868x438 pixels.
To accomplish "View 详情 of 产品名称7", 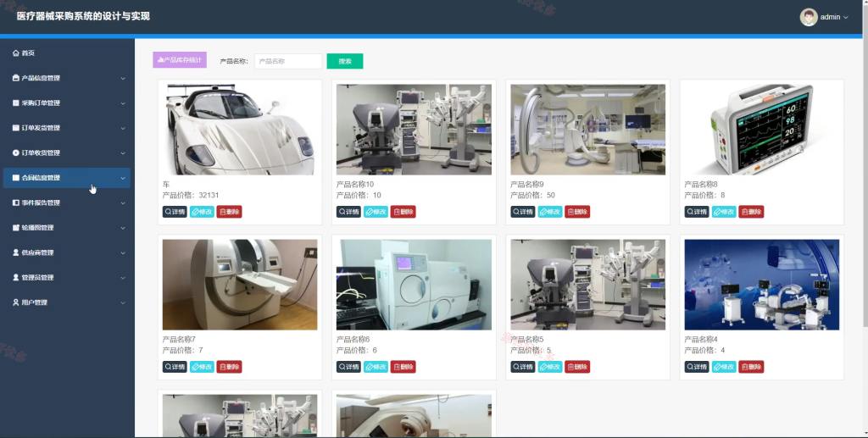I will click(175, 367).
